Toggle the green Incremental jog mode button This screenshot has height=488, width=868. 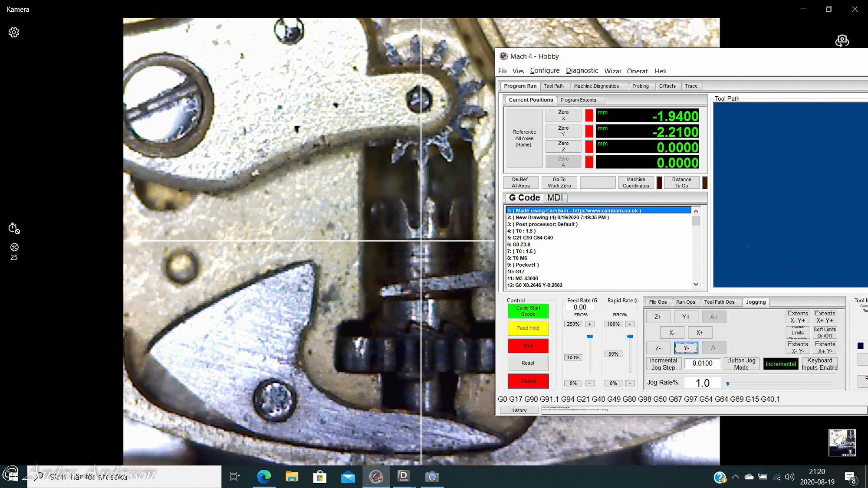tap(780, 364)
